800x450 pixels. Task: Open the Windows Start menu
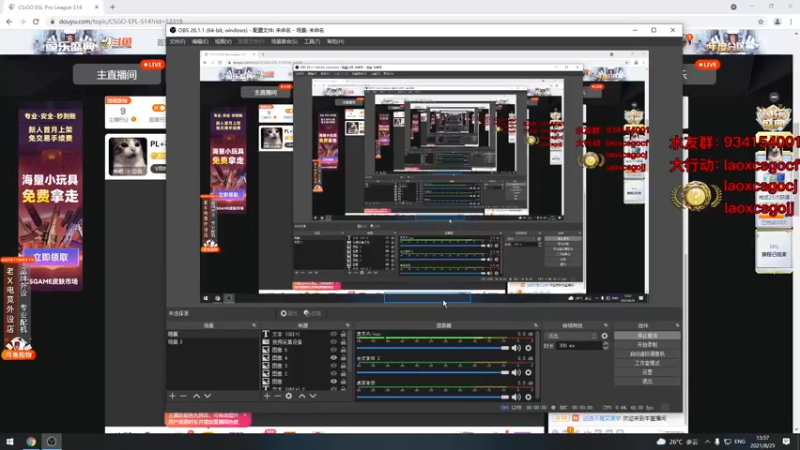pos(10,441)
